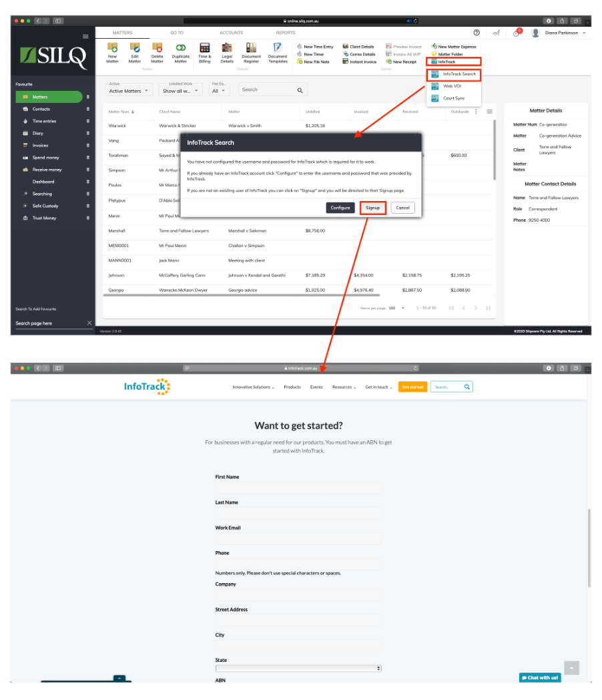Open the Items per page selector
602x700 pixels.
[402, 307]
